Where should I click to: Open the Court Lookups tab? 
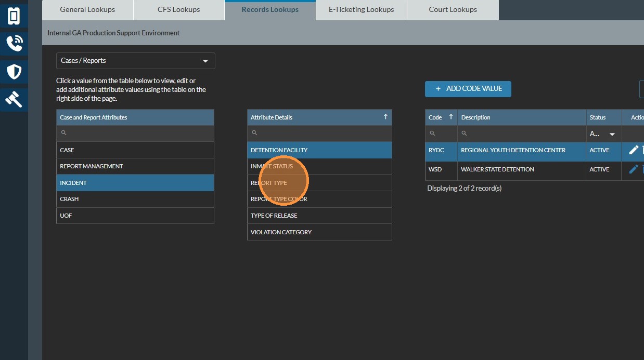coord(453,10)
